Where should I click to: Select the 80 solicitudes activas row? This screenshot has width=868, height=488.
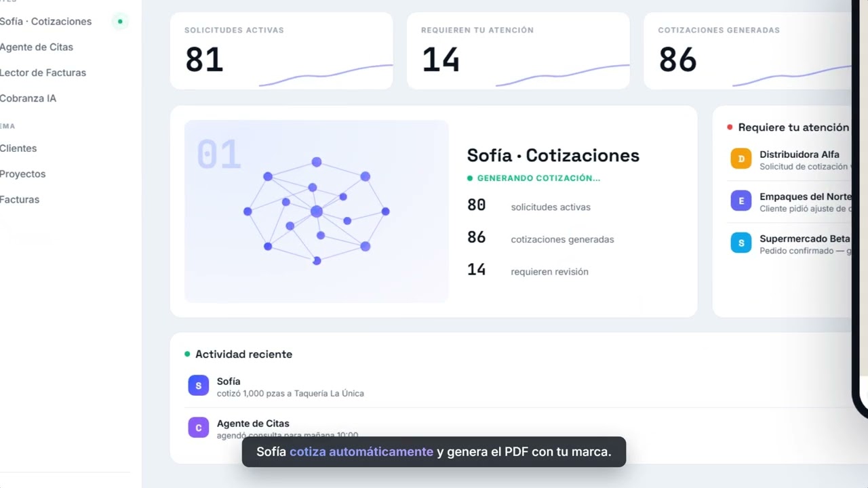click(x=529, y=205)
